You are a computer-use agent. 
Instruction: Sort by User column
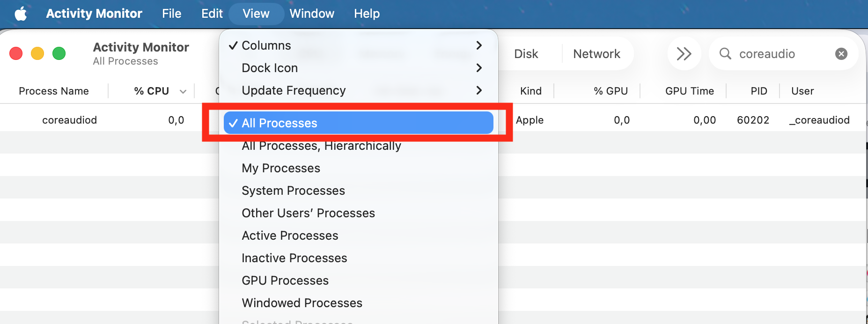[802, 91]
